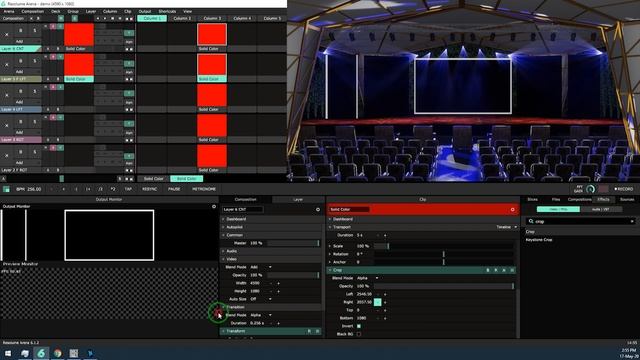Open Auto Size Off dropdown
This screenshot has width=640, height=360.
(x=260, y=299)
